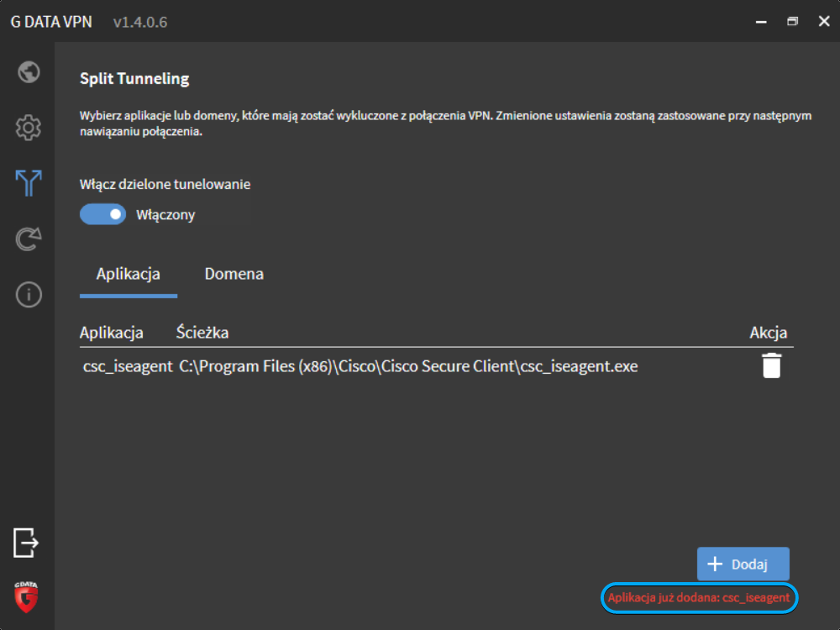This screenshot has width=840, height=630.
Task: Open the globe connection view in sidebar
Action: point(29,72)
